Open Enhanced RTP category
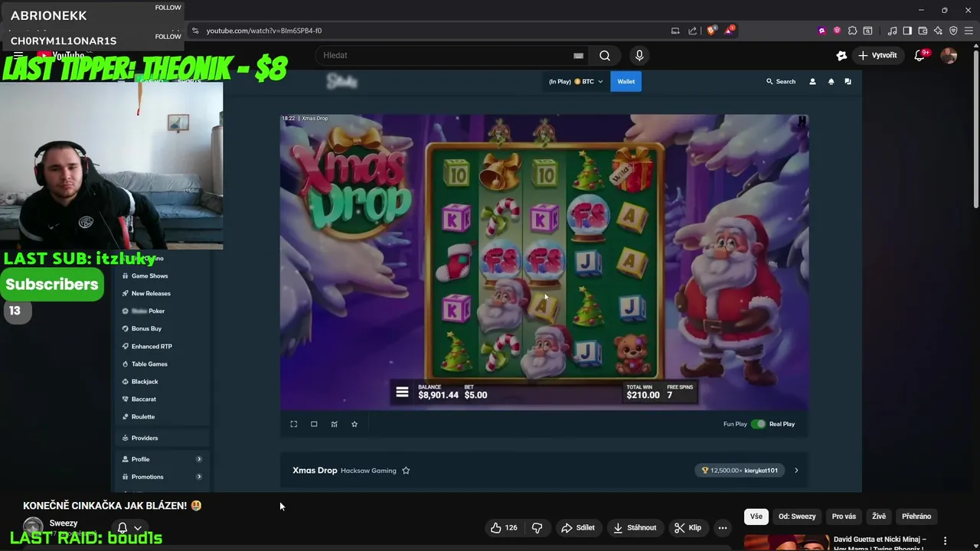Screen dimensions: 980x551 (152, 346)
